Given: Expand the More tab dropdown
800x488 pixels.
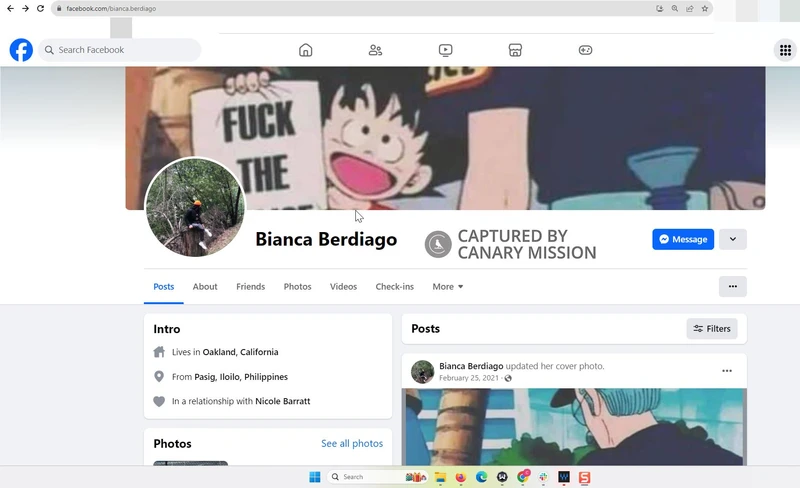Looking at the screenshot, I should click(x=447, y=287).
